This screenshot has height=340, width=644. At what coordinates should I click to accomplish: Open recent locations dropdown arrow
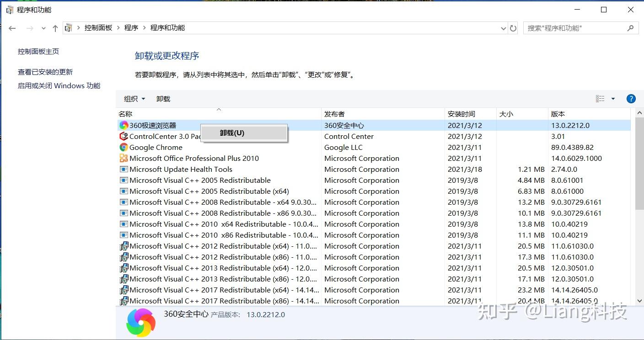[43, 28]
